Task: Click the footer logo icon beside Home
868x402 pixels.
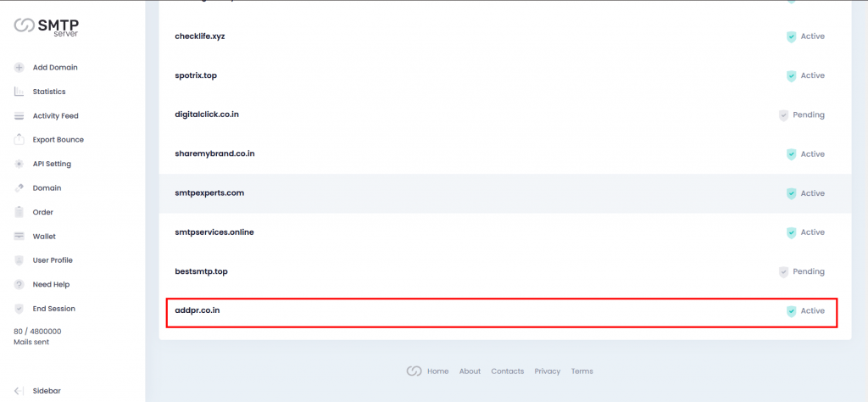Action: (x=414, y=371)
